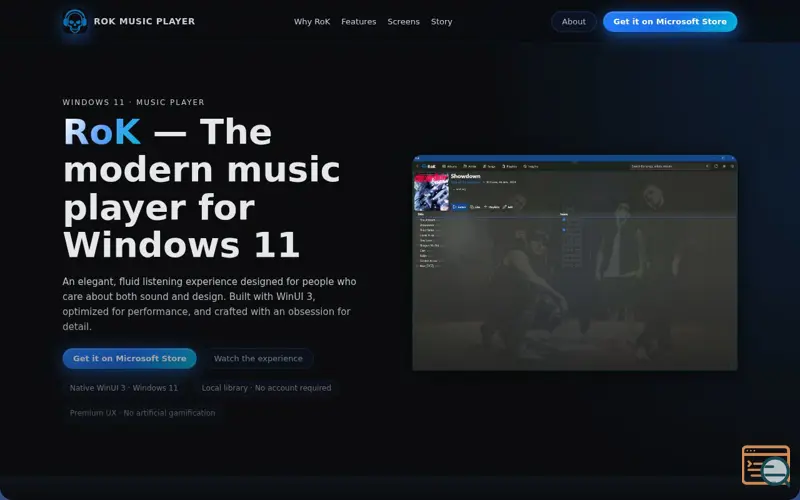Click the Showdown album title in preview
The height and width of the screenshot is (500, 800).
(465, 176)
